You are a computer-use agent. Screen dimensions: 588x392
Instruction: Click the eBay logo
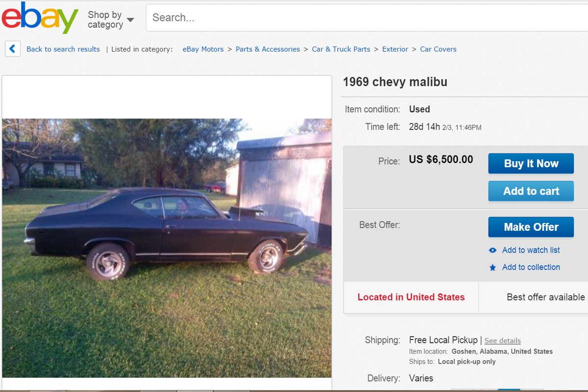coord(40,18)
